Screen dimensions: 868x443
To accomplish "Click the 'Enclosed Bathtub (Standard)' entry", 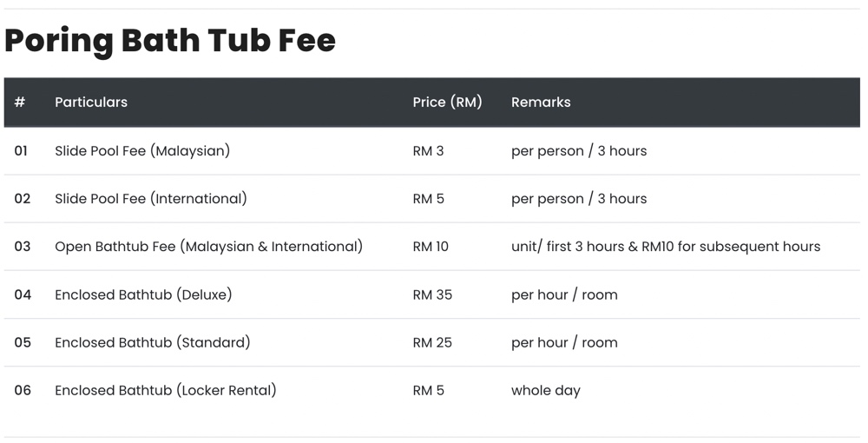I will (x=153, y=342).
